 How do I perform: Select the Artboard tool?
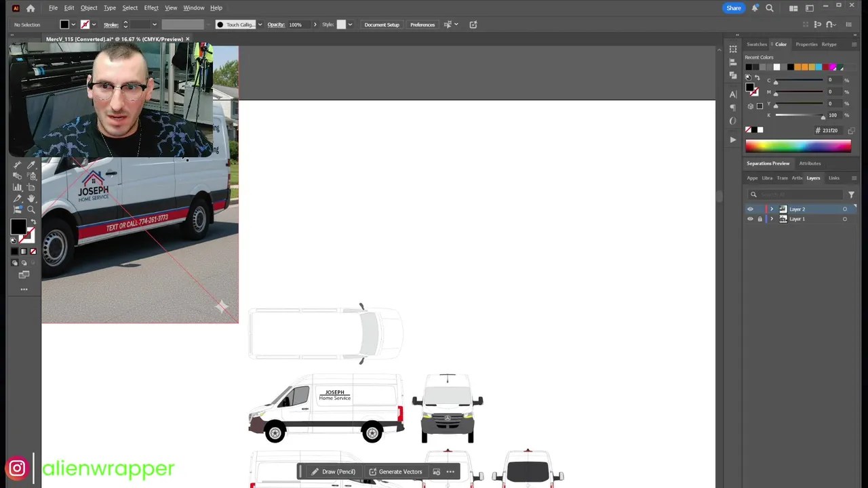[x=31, y=187]
